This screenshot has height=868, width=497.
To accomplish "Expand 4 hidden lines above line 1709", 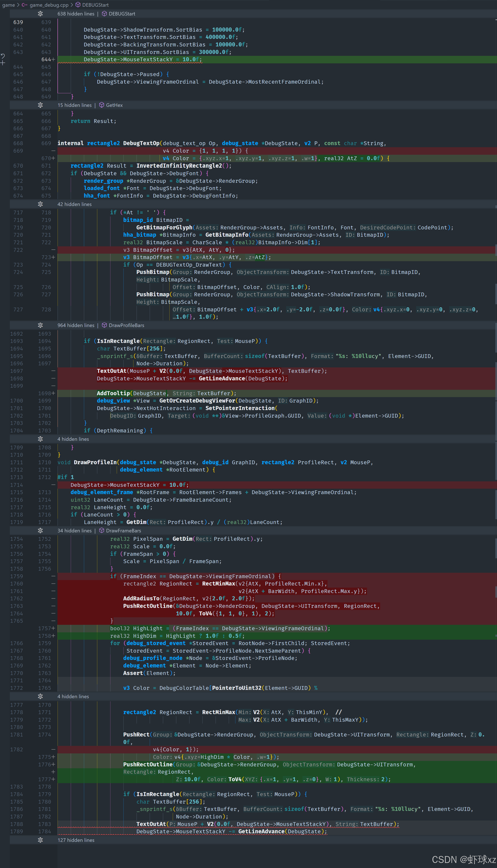I will [40, 439].
